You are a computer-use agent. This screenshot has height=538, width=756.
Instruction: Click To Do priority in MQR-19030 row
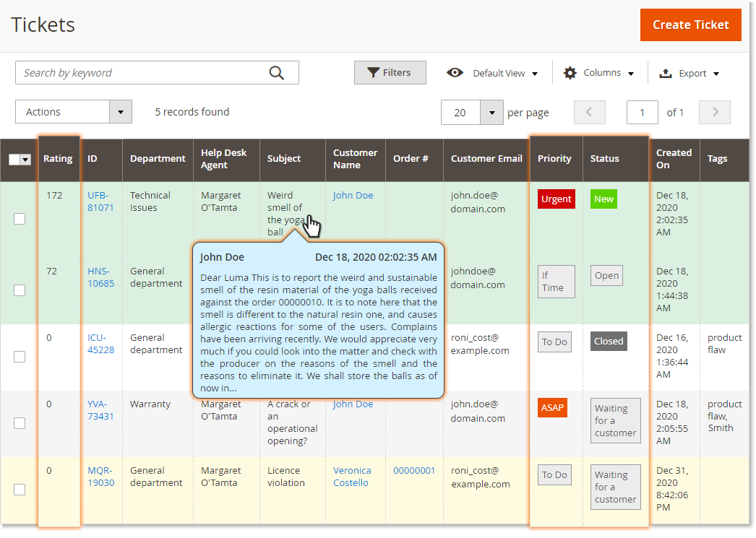pos(554,475)
